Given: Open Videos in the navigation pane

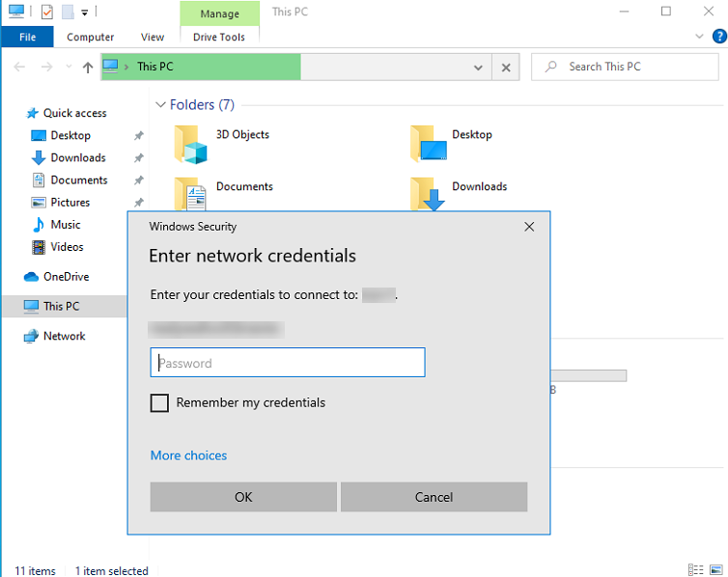Looking at the screenshot, I should click(67, 247).
